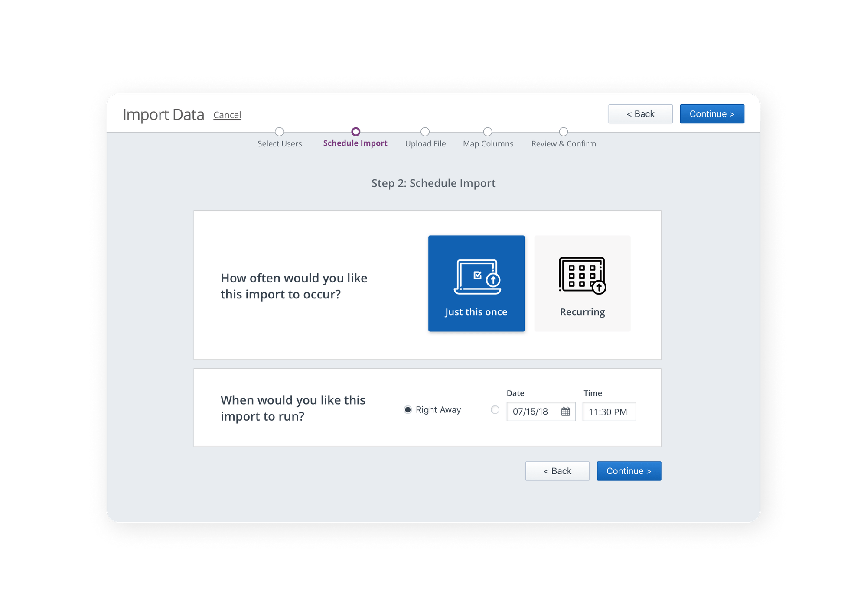Image resolution: width=867 pixels, height=616 pixels.
Task: Click the Schedule Import step circle
Action: click(x=355, y=132)
